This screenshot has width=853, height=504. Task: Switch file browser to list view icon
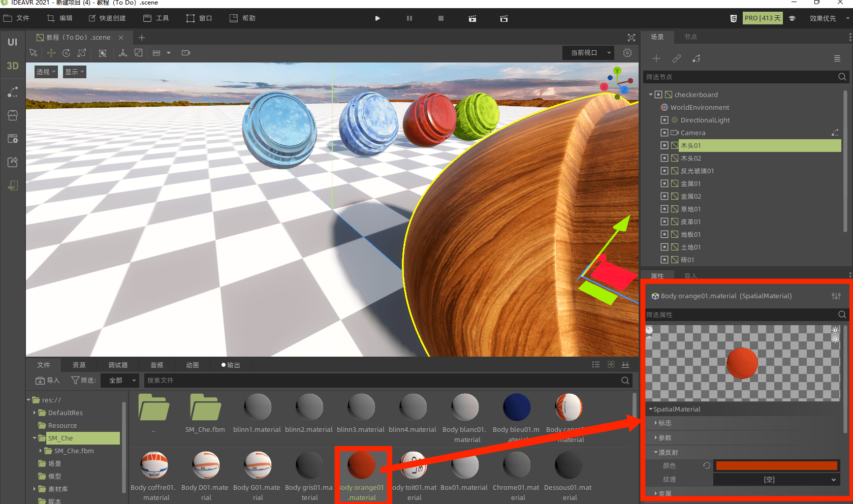tap(596, 365)
